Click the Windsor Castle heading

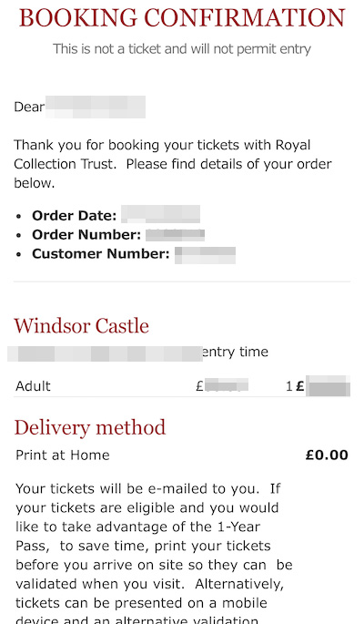pos(82,326)
